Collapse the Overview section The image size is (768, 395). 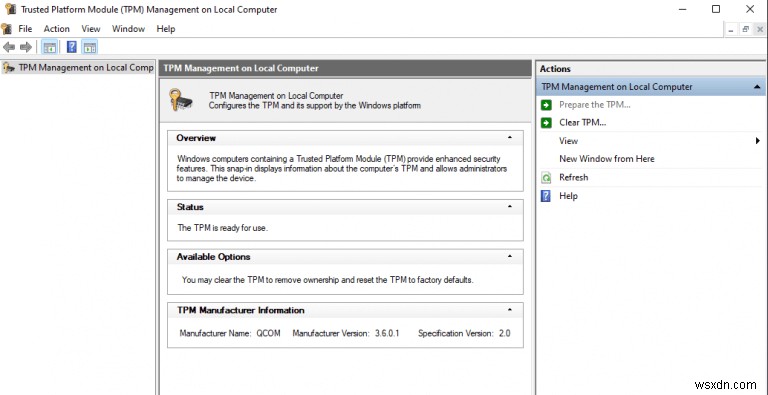[509, 138]
